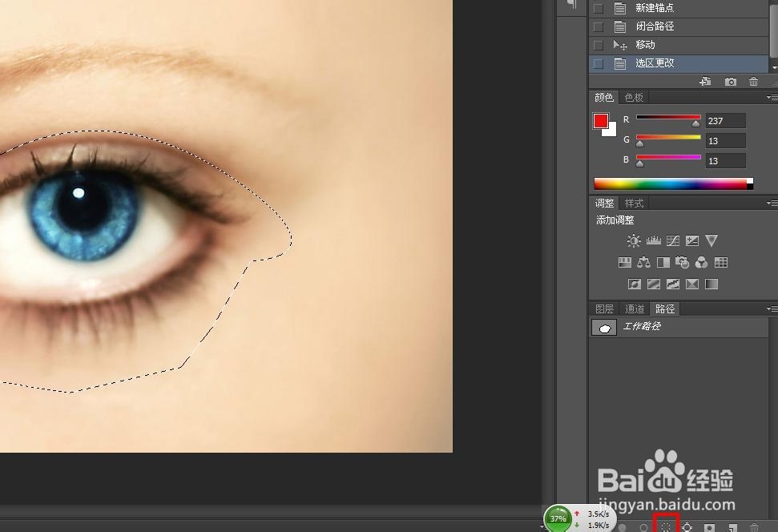Stroke path with brush icon
This screenshot has width=778, height=532.
(643, 526)
